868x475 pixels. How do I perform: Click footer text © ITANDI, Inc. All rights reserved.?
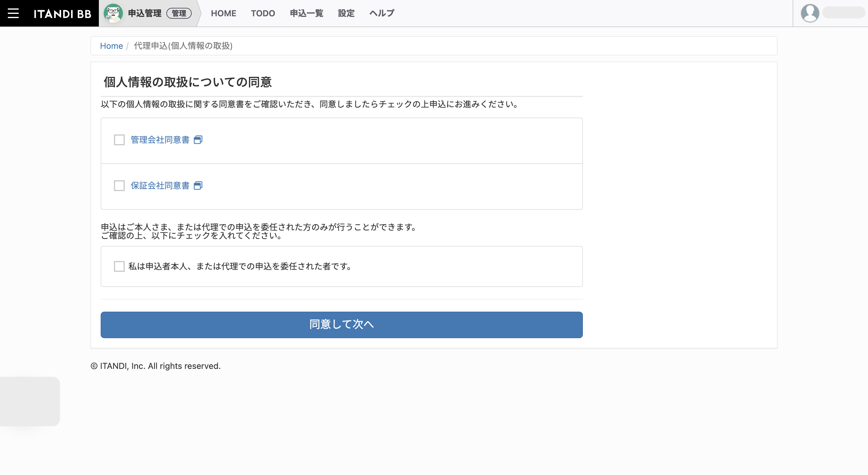point(155,366)
